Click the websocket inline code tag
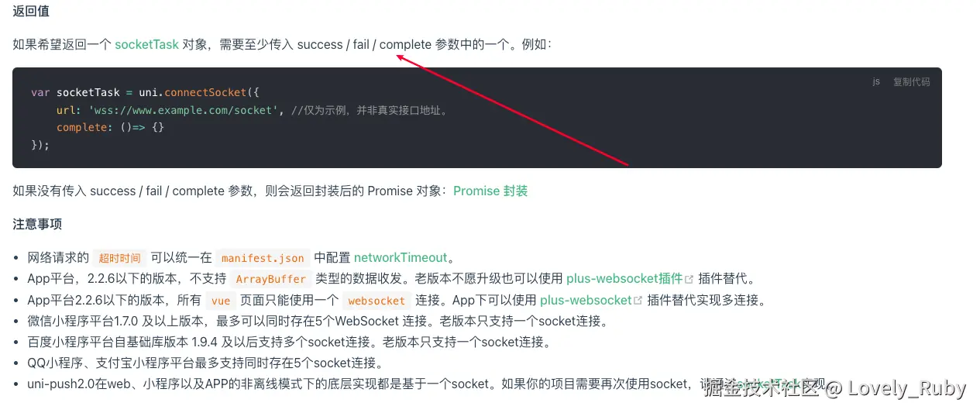Screen dimensions: 980x413 coord(377,301)
